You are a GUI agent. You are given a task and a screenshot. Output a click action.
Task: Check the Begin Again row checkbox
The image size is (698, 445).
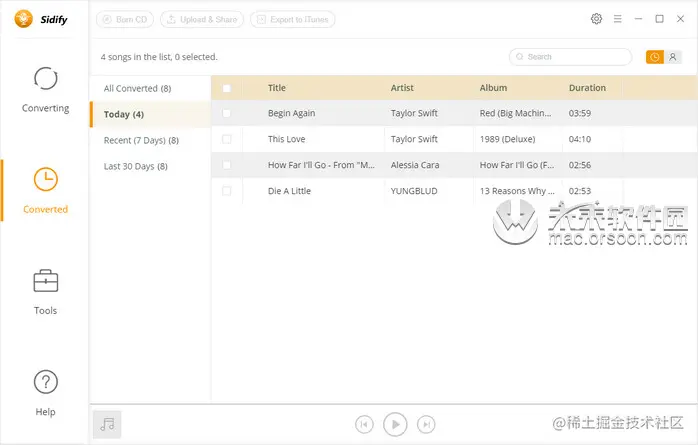227,113
